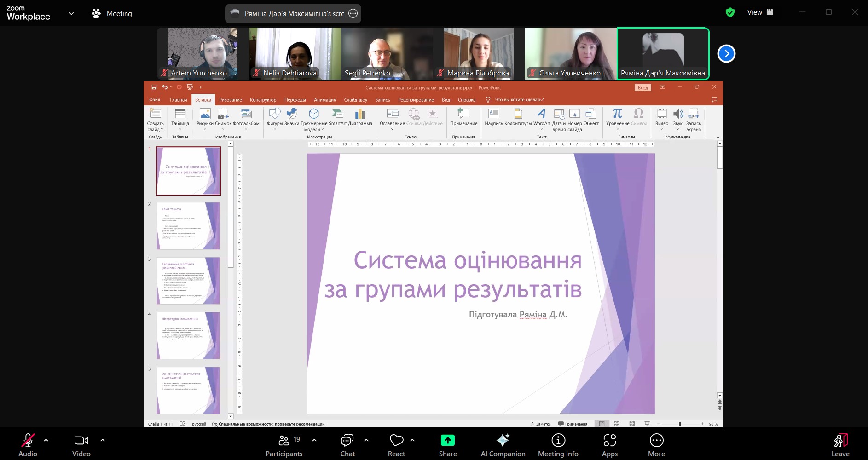Open screen-share options ellipsis in the share banner
The image size is (868, 460).
tap(353, 13)
